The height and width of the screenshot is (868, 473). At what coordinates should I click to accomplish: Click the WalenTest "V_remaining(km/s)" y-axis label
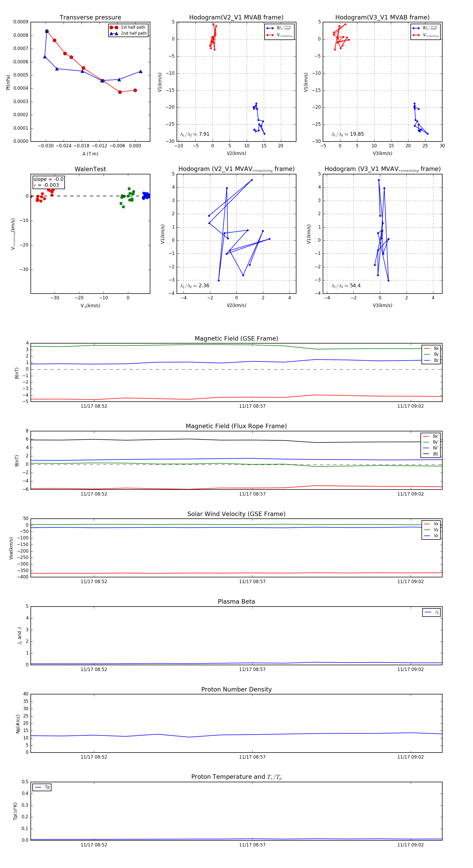(x=13, y=234)
